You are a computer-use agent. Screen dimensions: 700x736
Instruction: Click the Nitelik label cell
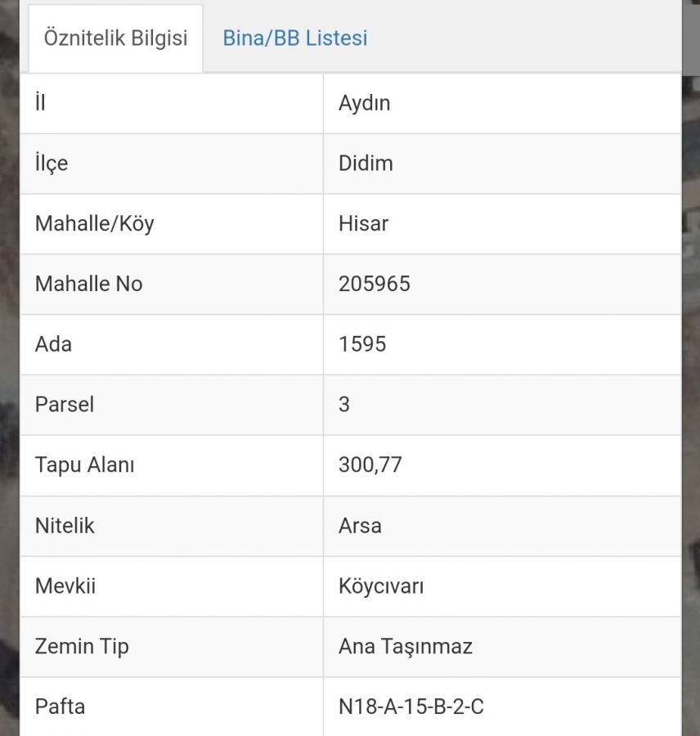(x=172, y=526)
